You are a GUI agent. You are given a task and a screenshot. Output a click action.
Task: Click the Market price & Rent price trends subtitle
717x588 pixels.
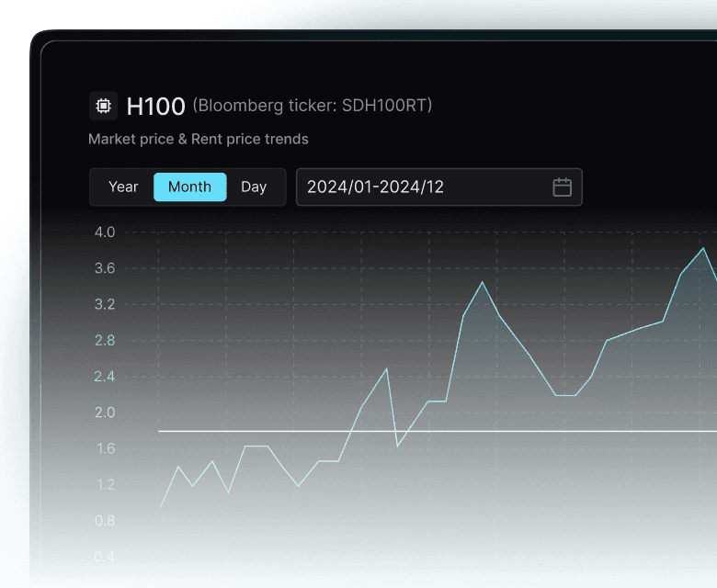199,139
